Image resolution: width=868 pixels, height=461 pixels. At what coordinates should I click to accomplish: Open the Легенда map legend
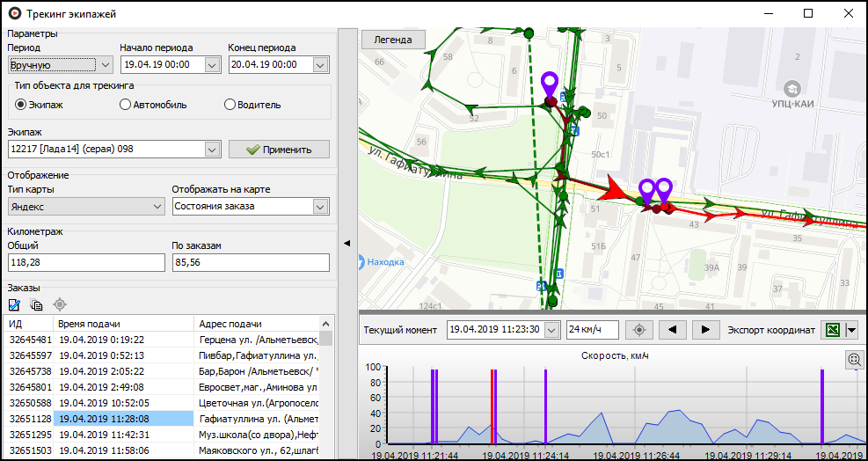click(x=392, y=40)
